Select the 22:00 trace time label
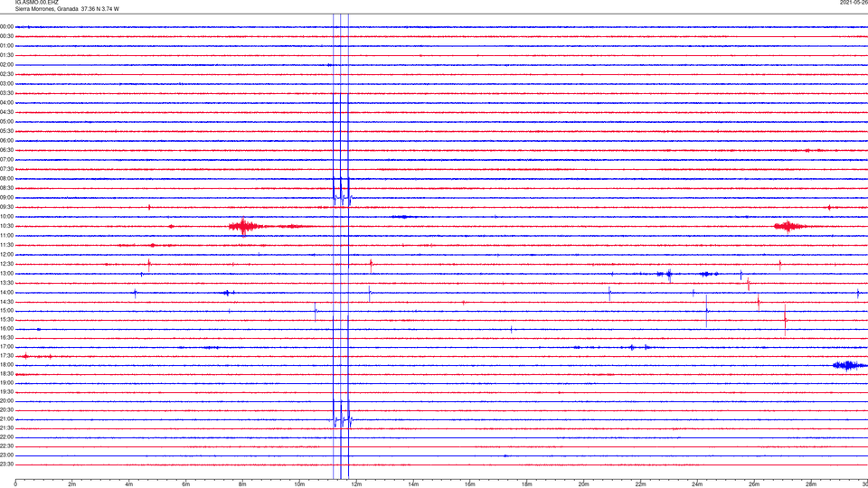Screen dimensions: 868x488 click(x=6, y=437)
